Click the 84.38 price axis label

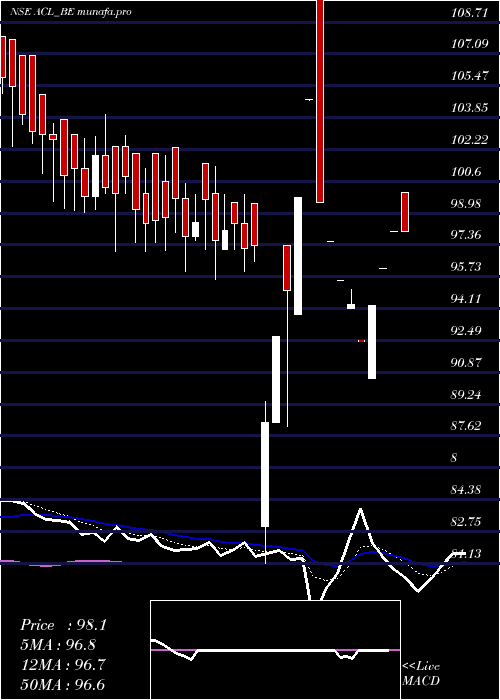point(468,490)
